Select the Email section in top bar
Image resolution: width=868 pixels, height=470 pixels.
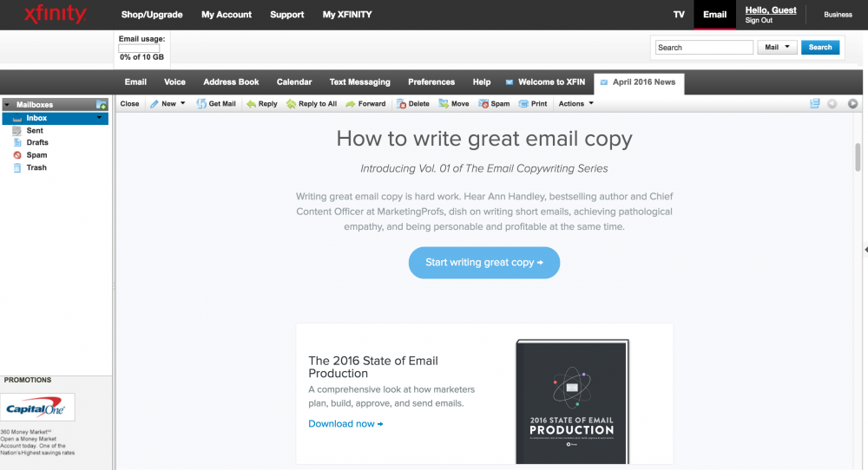pos(714,15)
